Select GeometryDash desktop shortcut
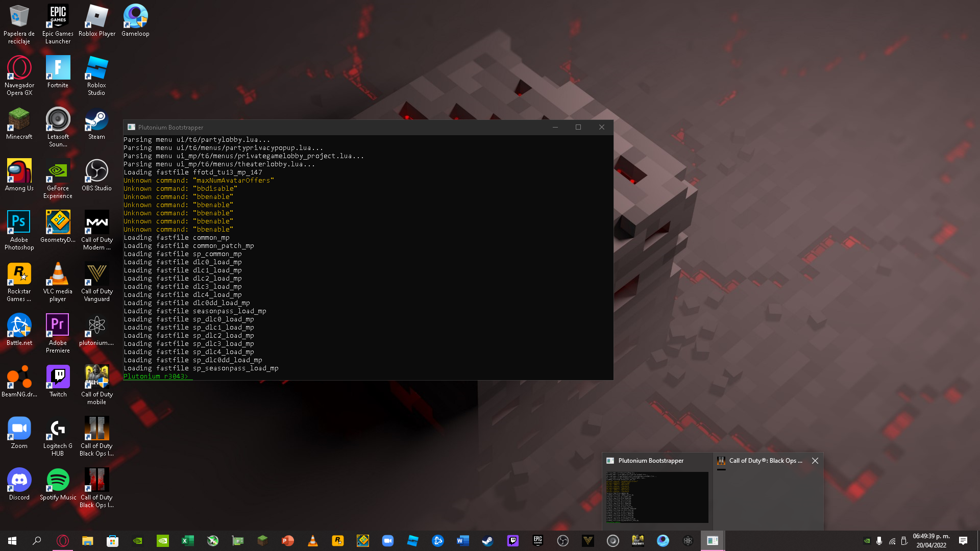The height and width of the screenshot is (551, 980). click(58, 227)
